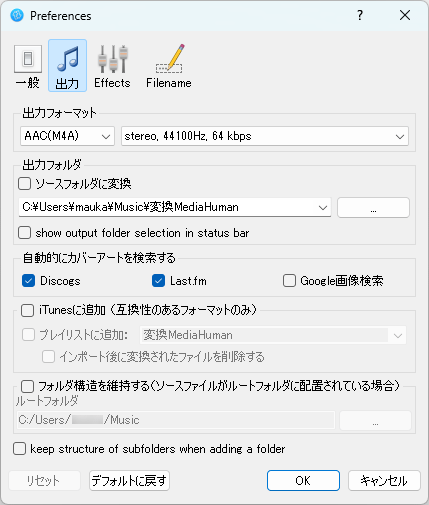Viewport: 429px width, 505px height.
Task: Expand the output folder path dropdown
Action: pyautogui.click(x=323, y=208)
